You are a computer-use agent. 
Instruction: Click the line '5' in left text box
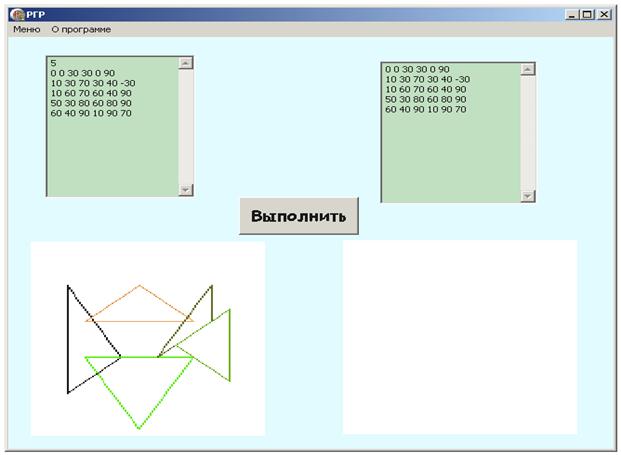pyautogui.click(x=53, y=63)
